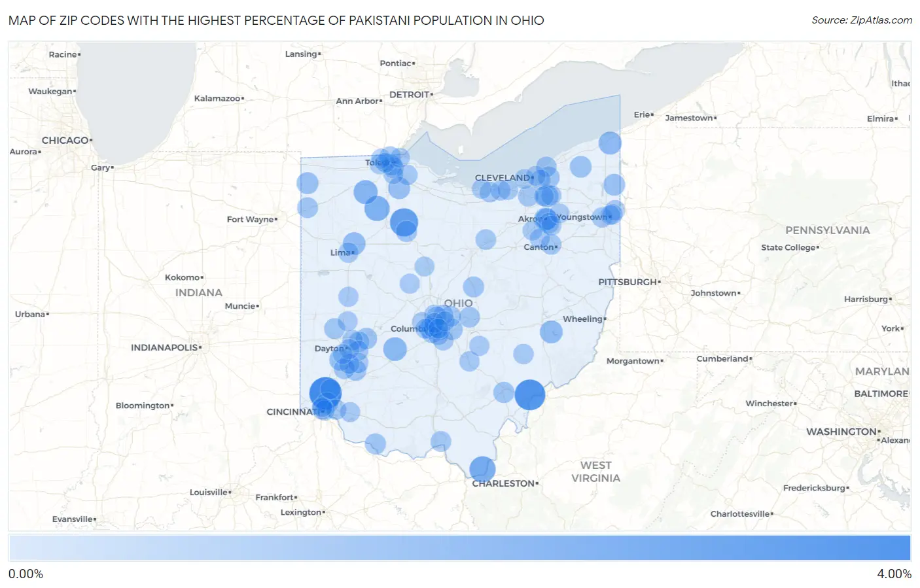920x588 pixels.
Task: Click the PENNSYLVANIA state label
Action: (828, 230)
